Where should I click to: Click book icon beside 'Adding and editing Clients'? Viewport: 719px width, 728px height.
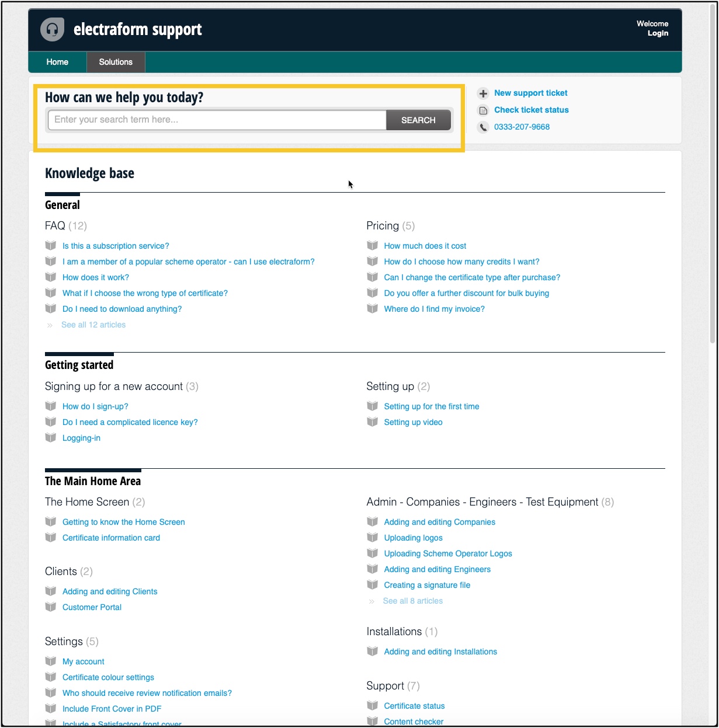point(51,591)
